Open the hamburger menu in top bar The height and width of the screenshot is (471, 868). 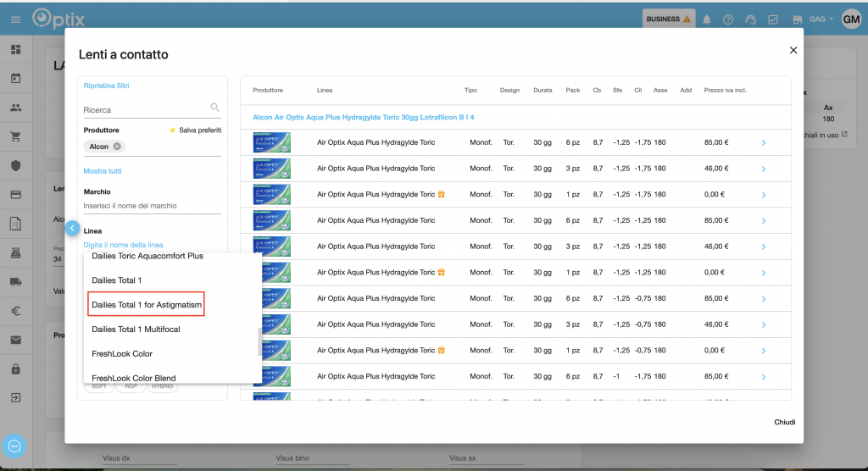15,19
